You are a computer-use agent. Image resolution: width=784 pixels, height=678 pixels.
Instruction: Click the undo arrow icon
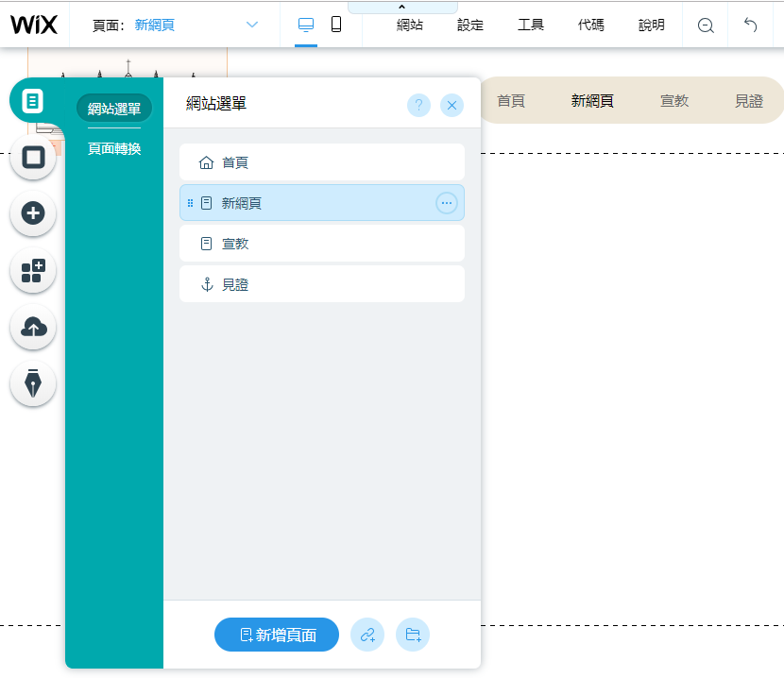[750, 25]
